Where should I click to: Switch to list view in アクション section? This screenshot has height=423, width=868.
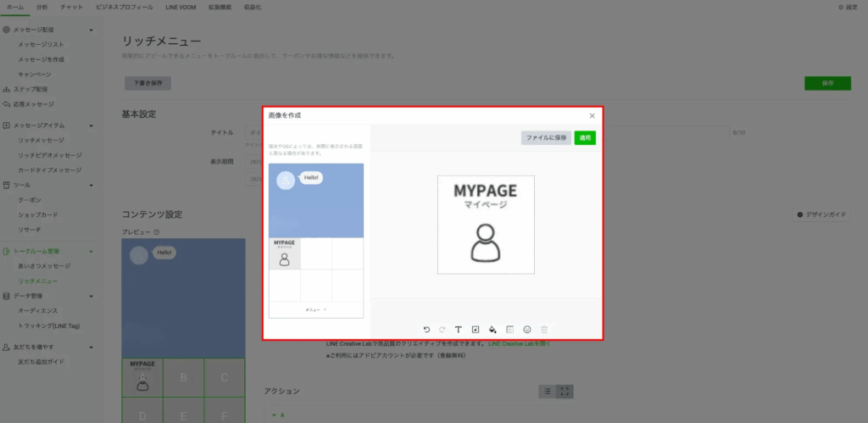548,391
